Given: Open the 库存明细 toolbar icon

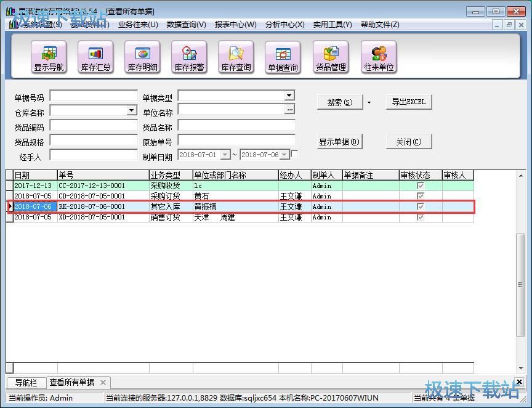Looking at the screenshot, I should (x=142, y=57).
